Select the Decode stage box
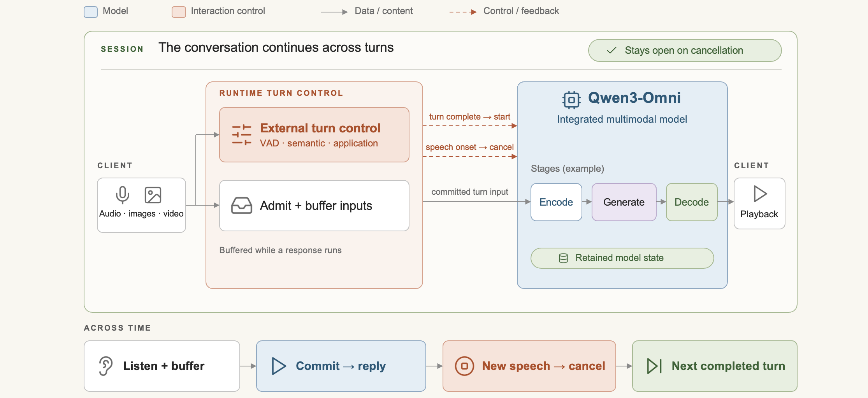 point(692,202)
